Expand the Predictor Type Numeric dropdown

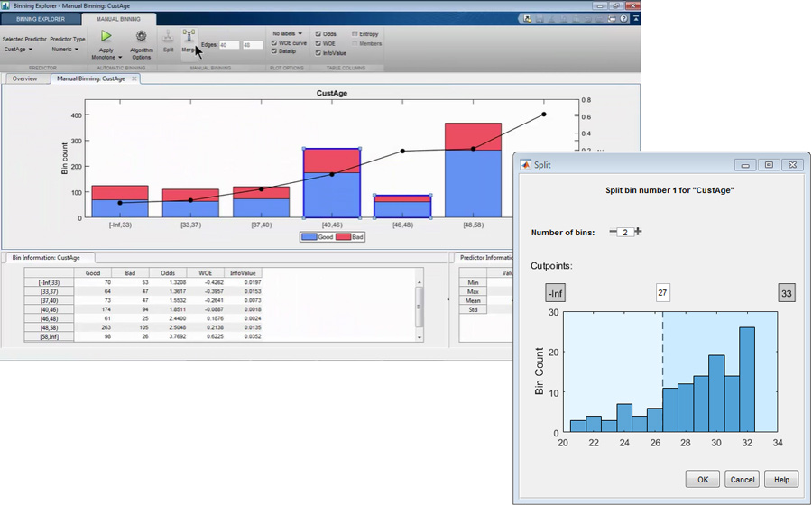point(68,50)
